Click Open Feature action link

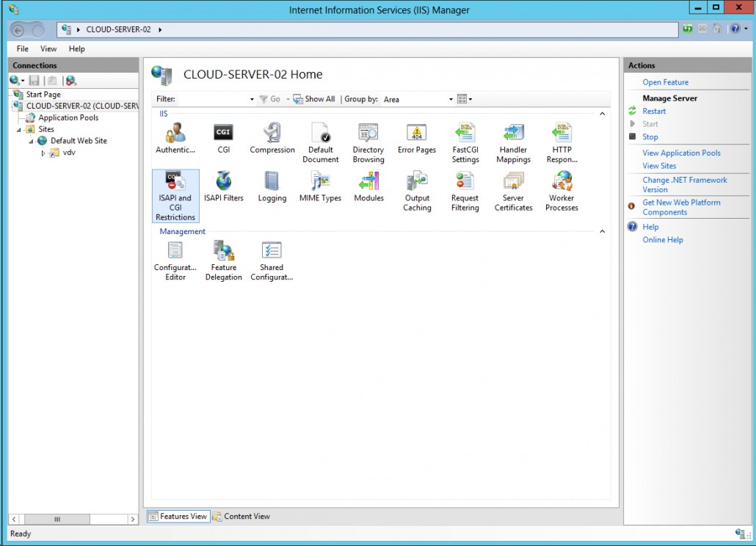pos(666,82)
